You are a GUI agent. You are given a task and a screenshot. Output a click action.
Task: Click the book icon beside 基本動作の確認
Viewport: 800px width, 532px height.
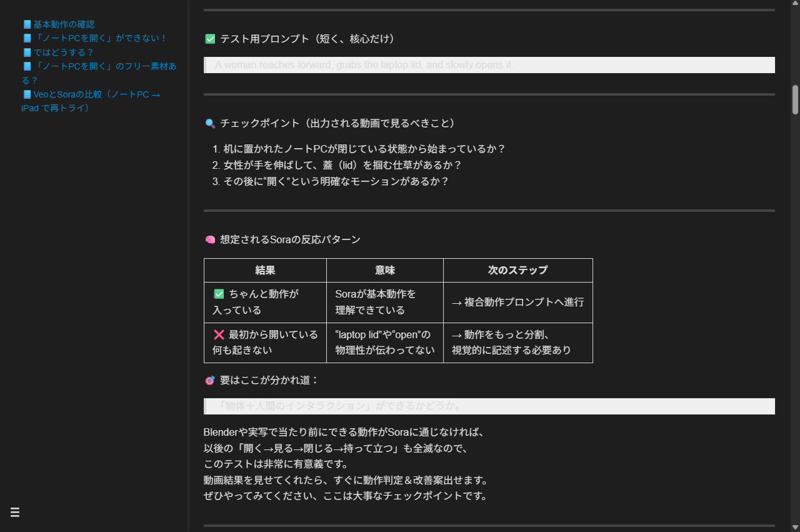pos(27,24)
